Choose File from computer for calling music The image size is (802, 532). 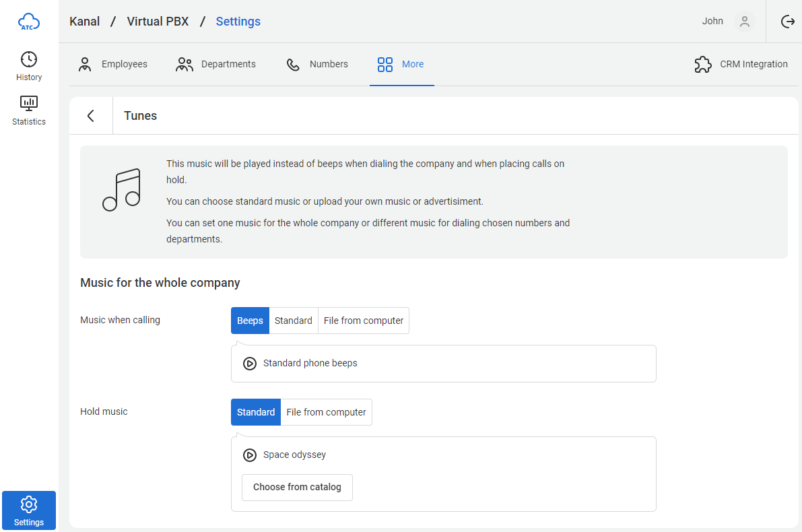363,321
